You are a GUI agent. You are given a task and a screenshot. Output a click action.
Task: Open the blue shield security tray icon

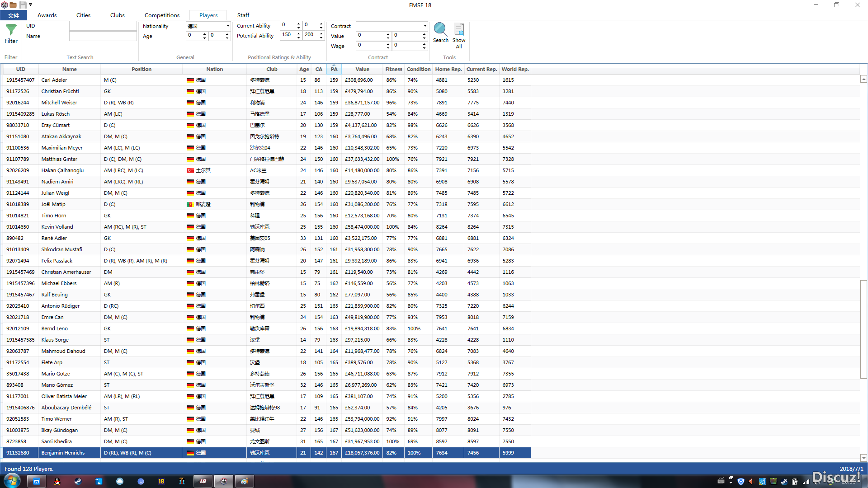click(741, 481)
